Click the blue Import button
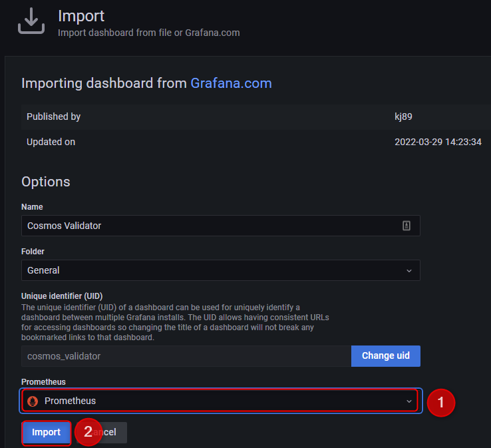Screen dimensions: 491x448 tap(47, 433)
